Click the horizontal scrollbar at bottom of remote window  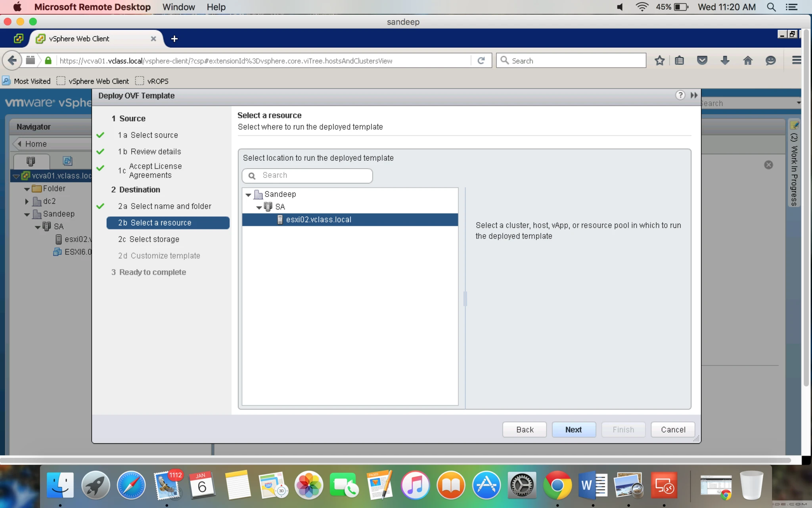click(396, 460)
